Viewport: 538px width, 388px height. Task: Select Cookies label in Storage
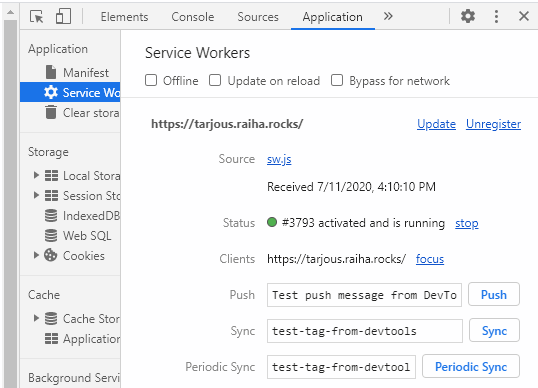(84, 256)
